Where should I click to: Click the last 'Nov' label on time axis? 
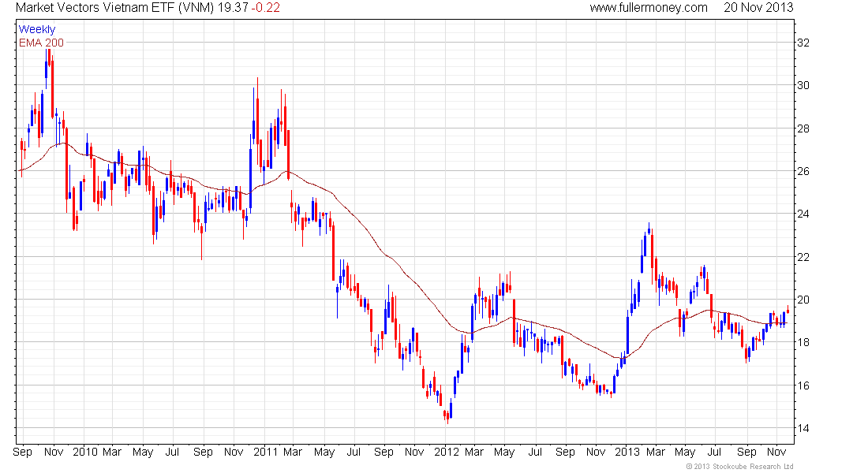pyautogui.click(x=776, y=452)
